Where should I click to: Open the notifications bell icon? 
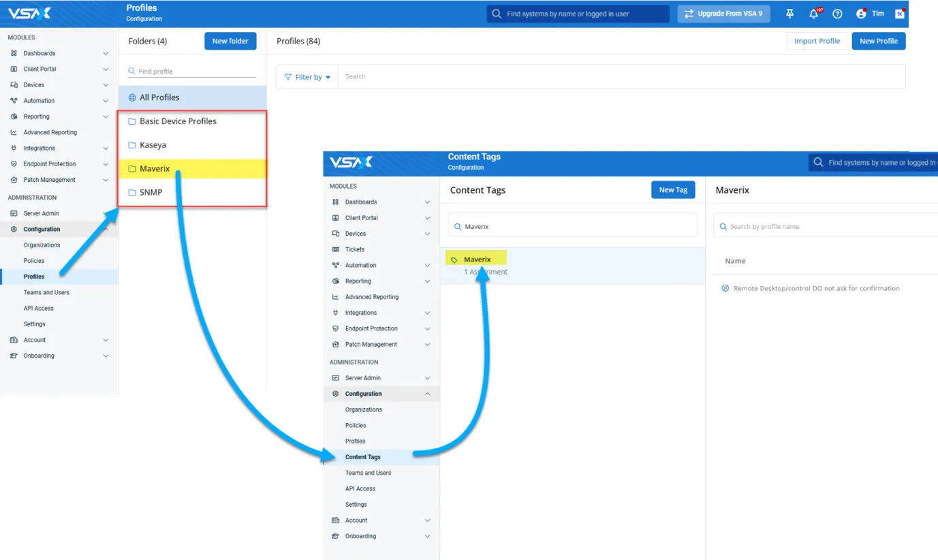[x=813, y=14]
